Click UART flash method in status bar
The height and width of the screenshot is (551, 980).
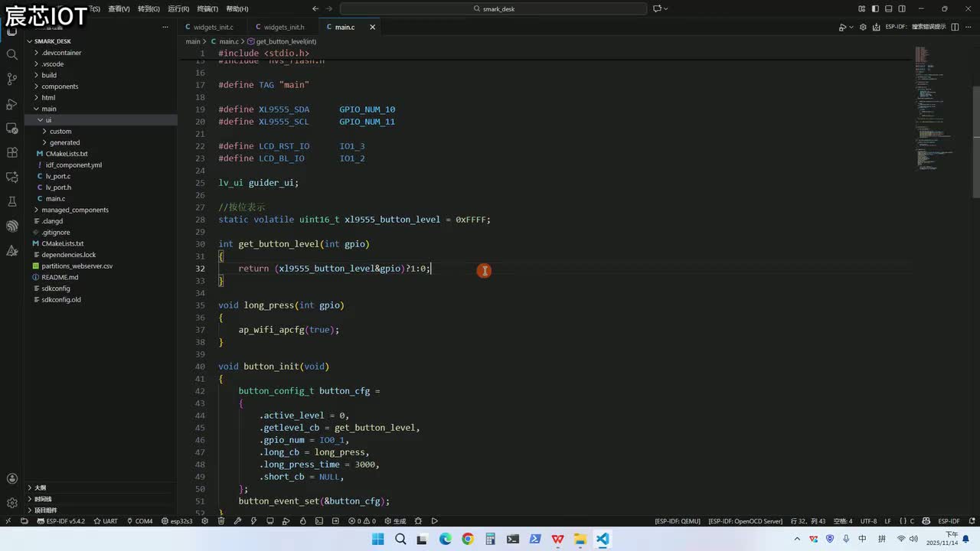pyautogui.click(x=106, y=521)
